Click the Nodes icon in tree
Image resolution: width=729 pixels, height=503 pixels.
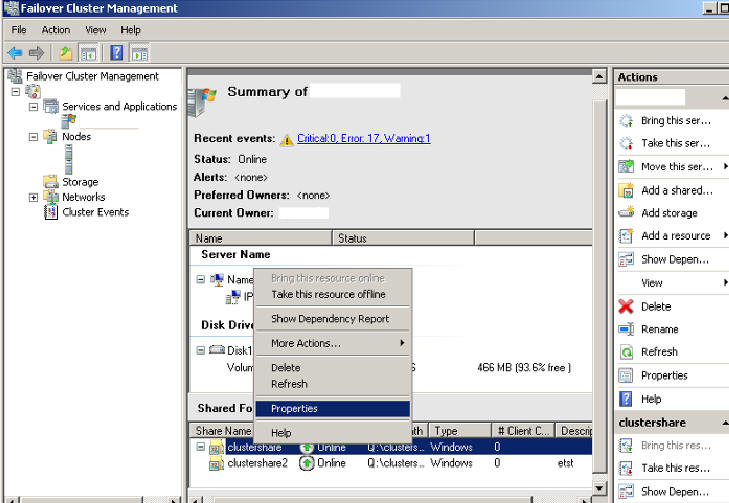coord(51,137)
